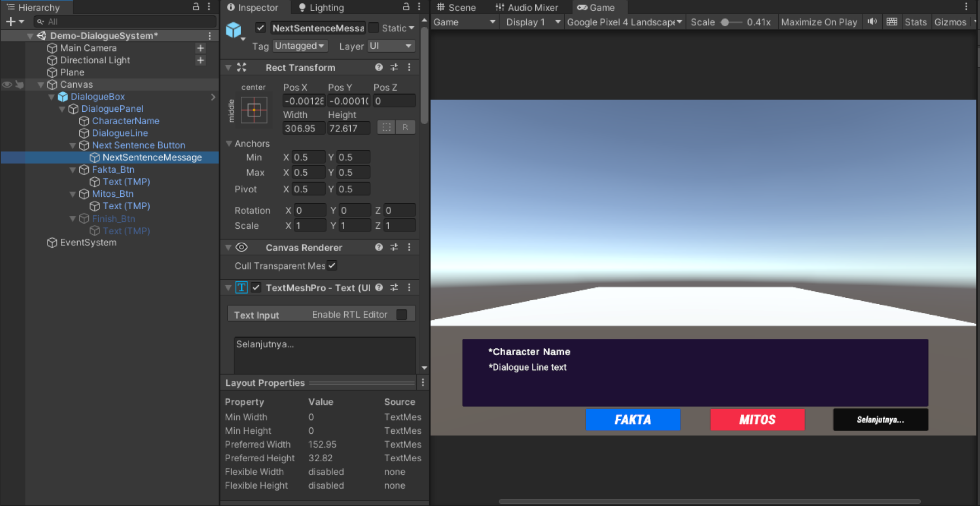Screen dimensions: 980x506
Task: Click the Mute Audio speaker icon
Action: (872, 22)
